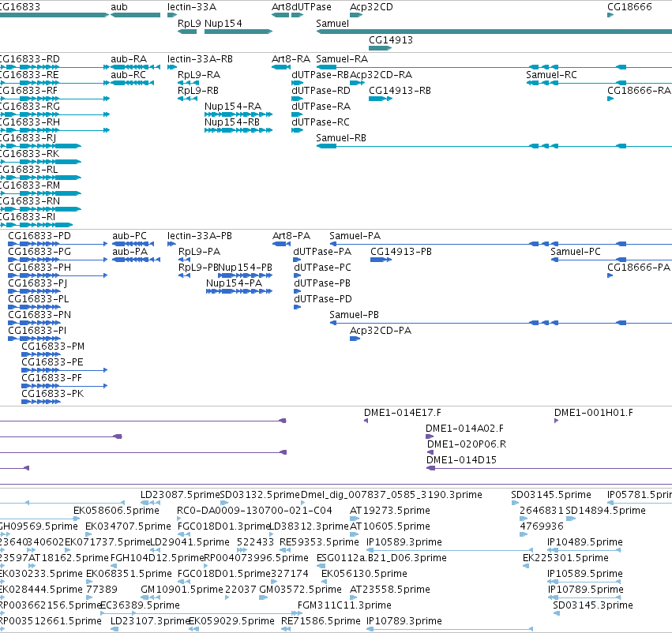Select transcript CG16833-RI
The image size is (672, 633).
coord(28,217)
